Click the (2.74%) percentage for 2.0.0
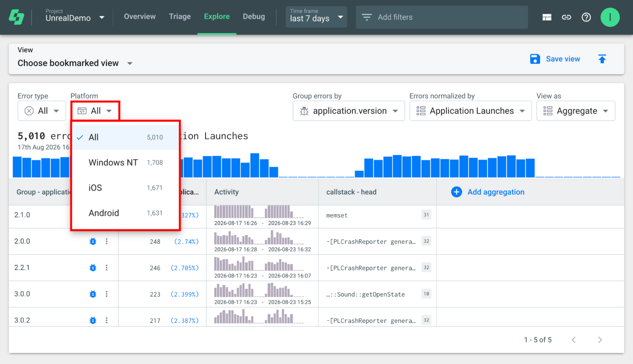Viewport: 633px width, 364px height. coord(187,242)
